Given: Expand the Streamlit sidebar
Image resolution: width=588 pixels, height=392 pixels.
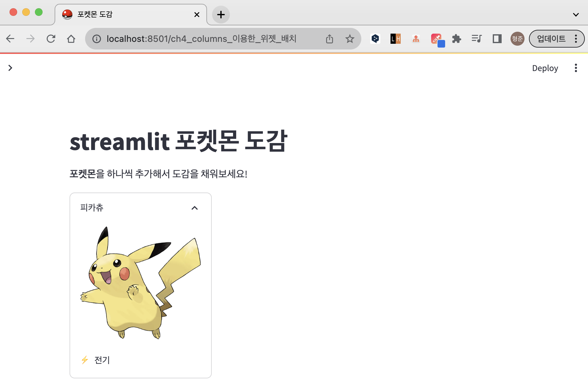Looking at the screenshot, I should pyautogui.click(x=10, y=68).
